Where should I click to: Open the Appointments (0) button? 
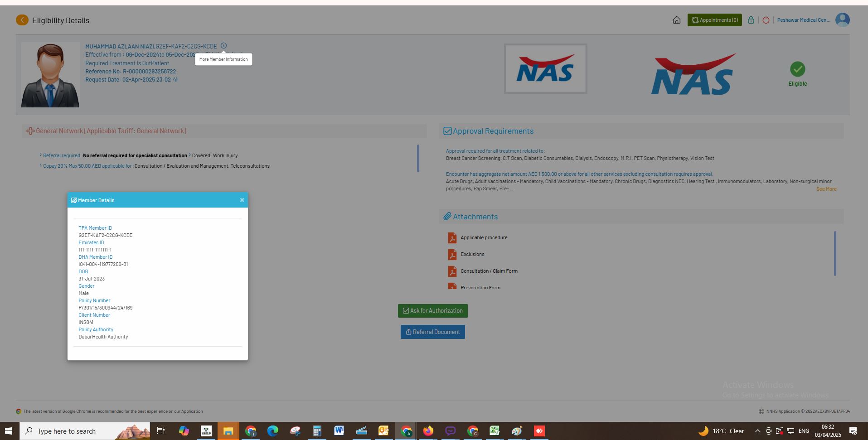click(x=714, y=20)
